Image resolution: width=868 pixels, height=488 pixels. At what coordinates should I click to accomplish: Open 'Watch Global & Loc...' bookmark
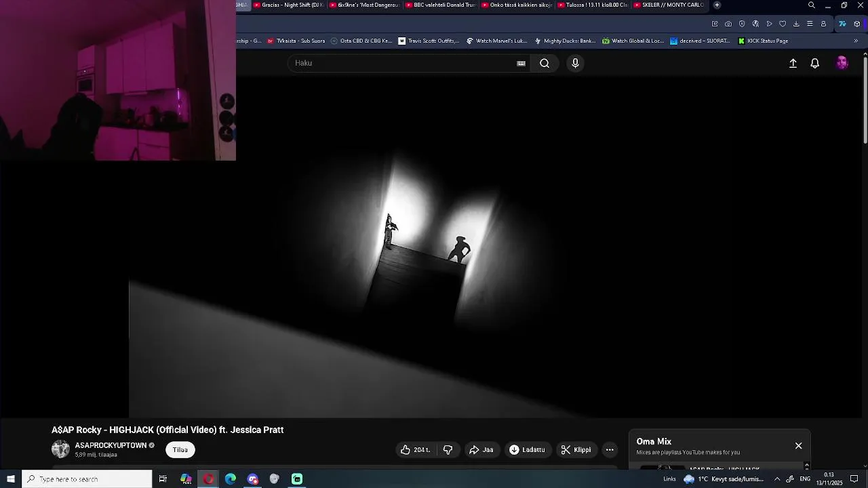633,41
